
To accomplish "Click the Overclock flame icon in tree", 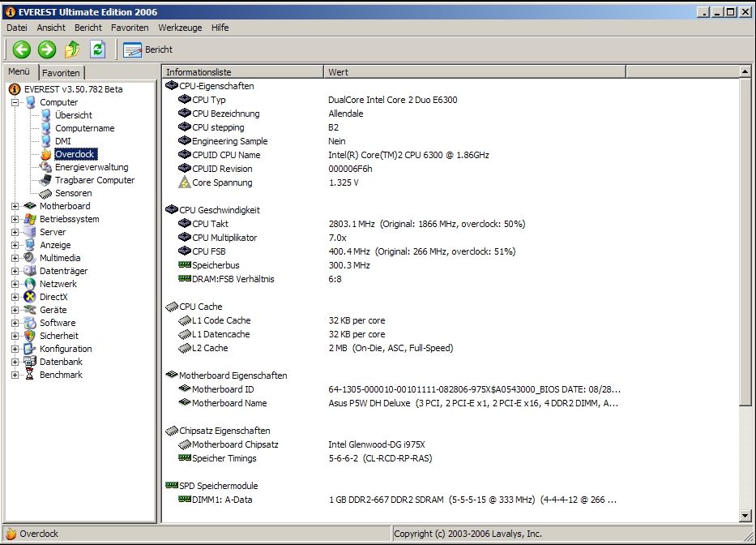I will click(x=46, y=154).
